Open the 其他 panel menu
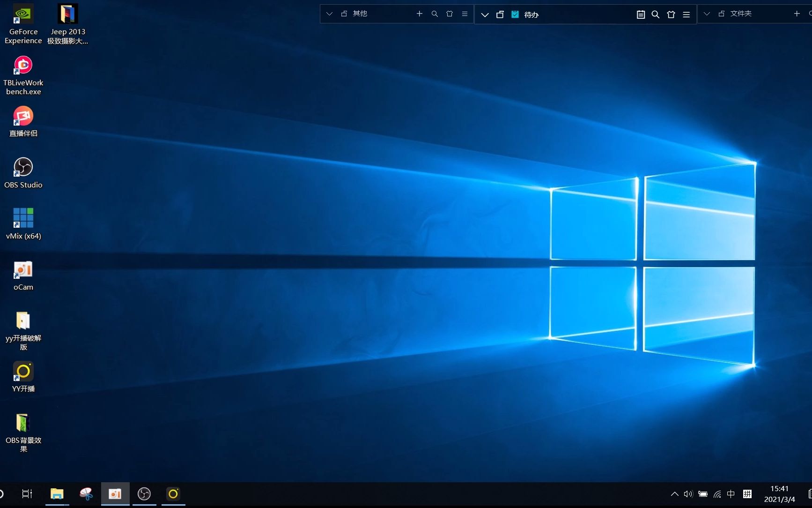The height and width of the screenshot is (508, 812). 465,14
